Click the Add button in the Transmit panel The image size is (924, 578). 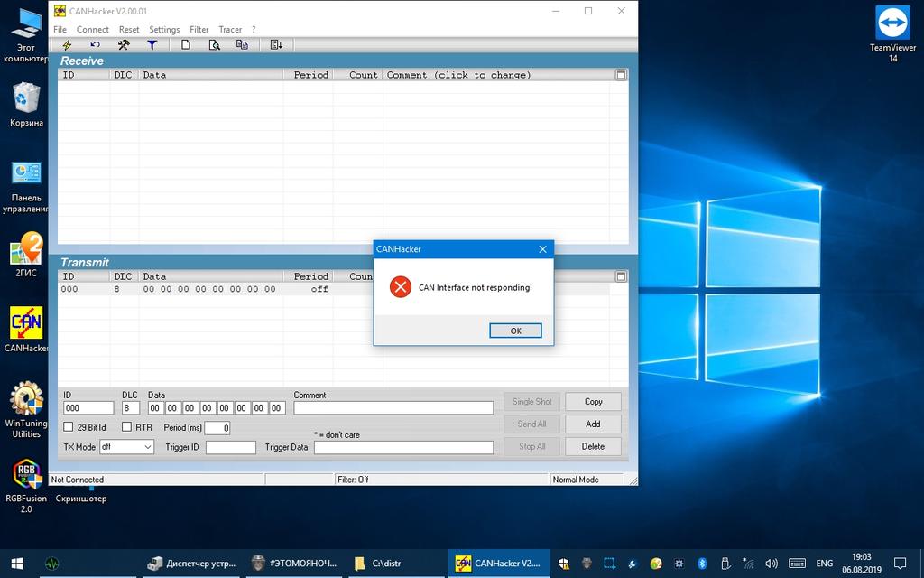pos(593,424)
